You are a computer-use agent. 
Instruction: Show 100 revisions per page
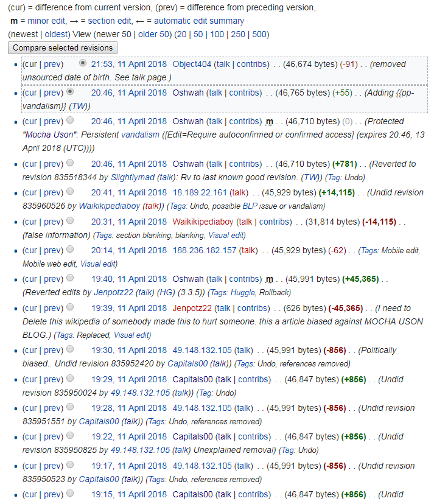[217, 35]
